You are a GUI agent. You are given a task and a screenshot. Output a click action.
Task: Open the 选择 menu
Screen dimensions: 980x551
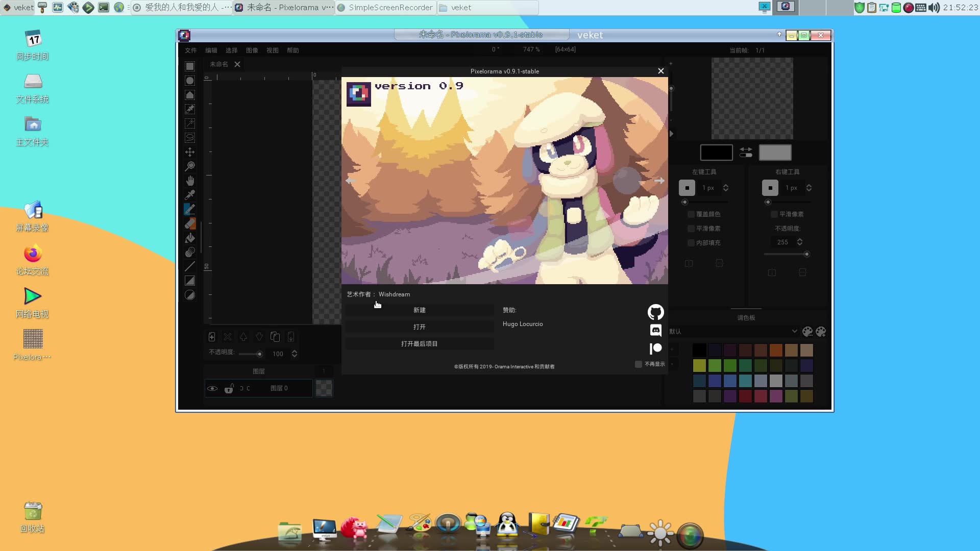click(x=232, y=51)
